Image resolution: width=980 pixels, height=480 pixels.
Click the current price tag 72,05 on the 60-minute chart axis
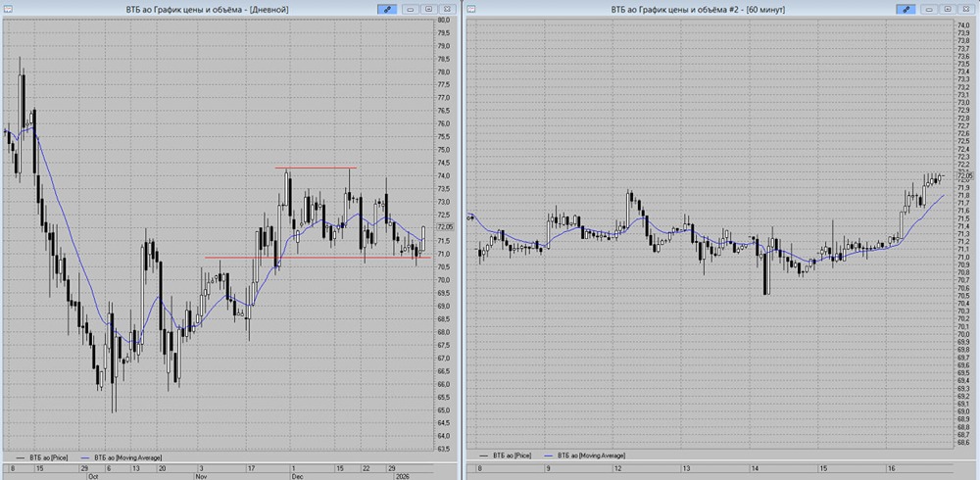(x=965, y=176)
